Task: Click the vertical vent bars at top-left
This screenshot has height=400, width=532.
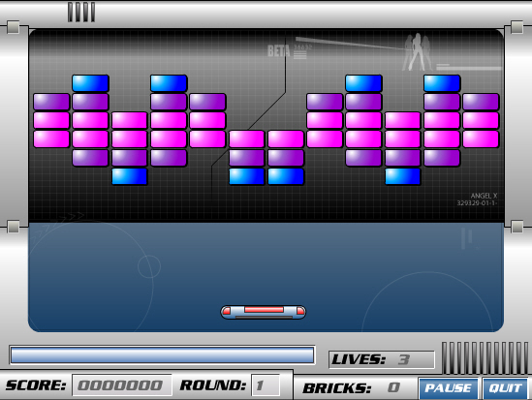Action: click(81, 13)
